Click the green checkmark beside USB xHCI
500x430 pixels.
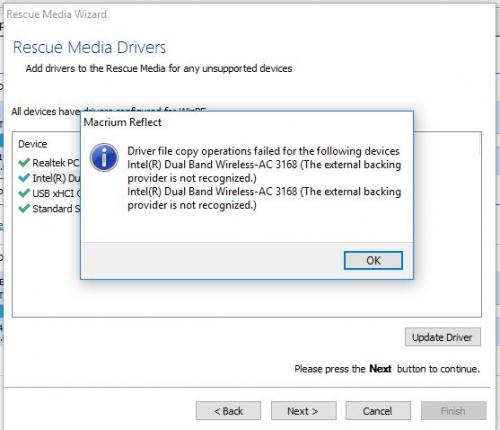(24, 193)
